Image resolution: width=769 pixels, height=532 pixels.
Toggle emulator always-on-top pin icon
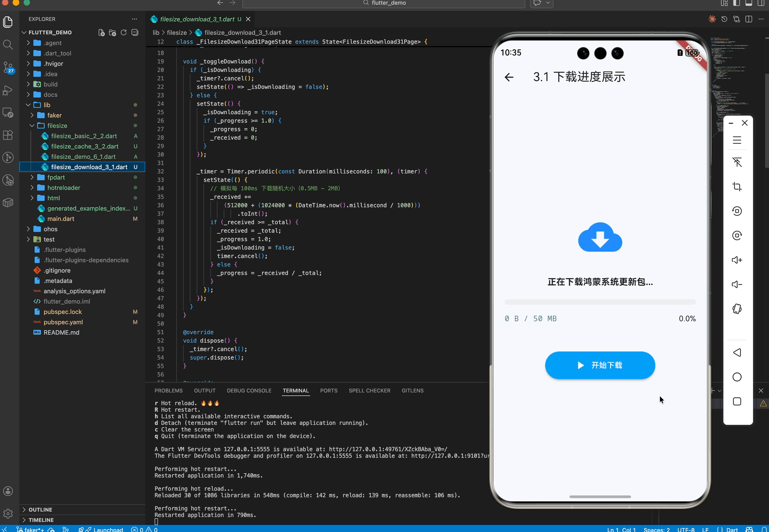[x=737, y=162]
